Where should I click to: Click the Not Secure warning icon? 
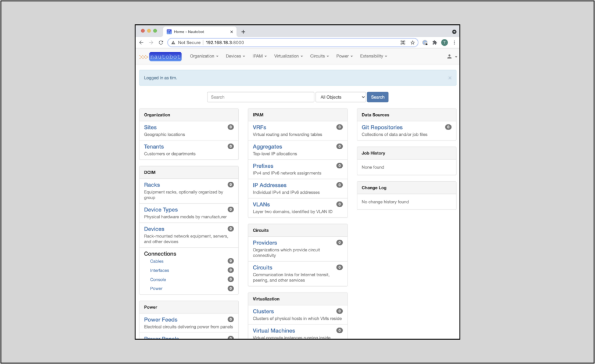pyautogui.click(x=173, y=42)
